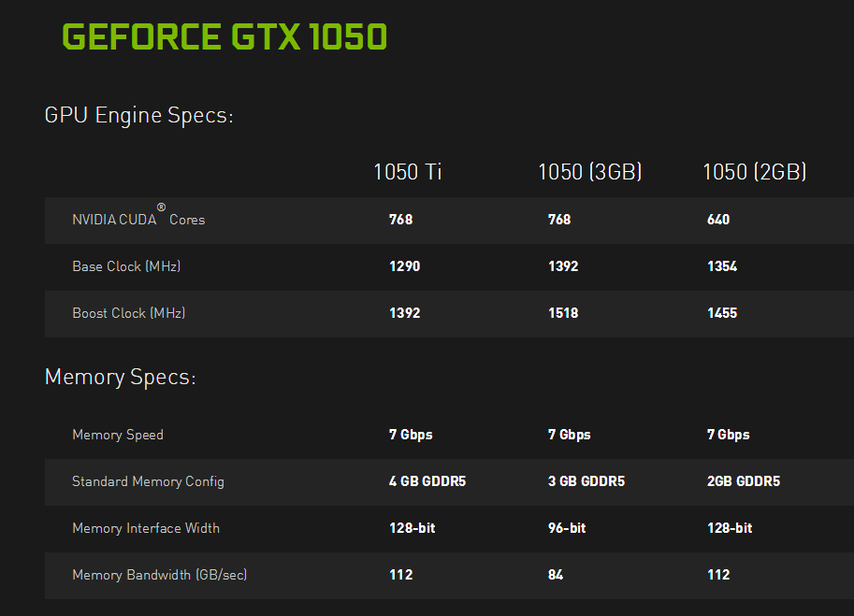Screen dimensions: 854x616
Task: Click the 1050 Ti column header
Action: click(x=408, y=172)
